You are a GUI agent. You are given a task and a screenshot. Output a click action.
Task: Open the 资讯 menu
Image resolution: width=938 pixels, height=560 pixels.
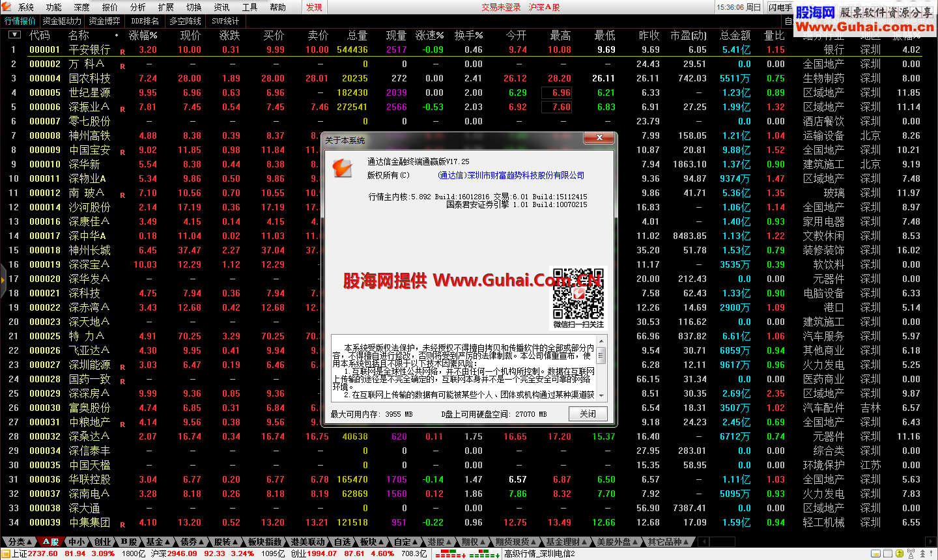pos(222,7)
